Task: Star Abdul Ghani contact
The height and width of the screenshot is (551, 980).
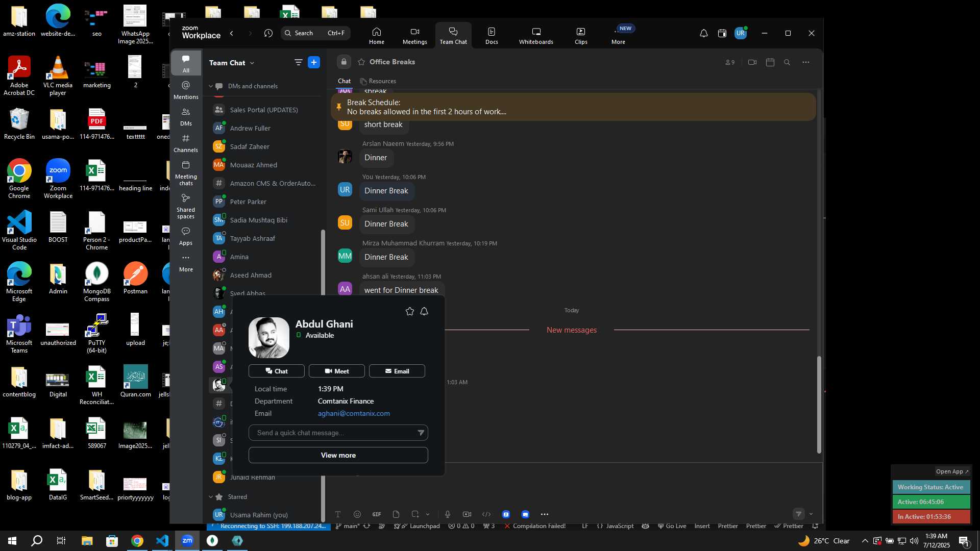Action: click(x=409, y=311)
